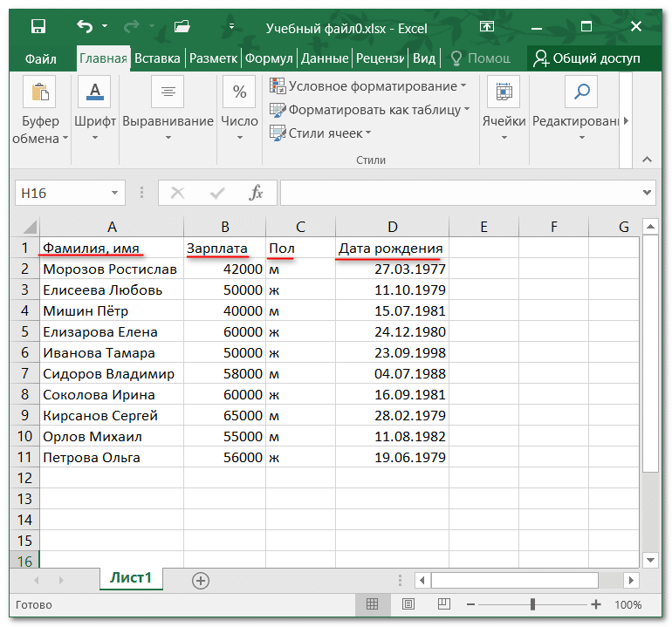Image resolution: width=672 pixels, height=627 pixels.
Task: Switch to the Главная tab
Action: [103, 58]
